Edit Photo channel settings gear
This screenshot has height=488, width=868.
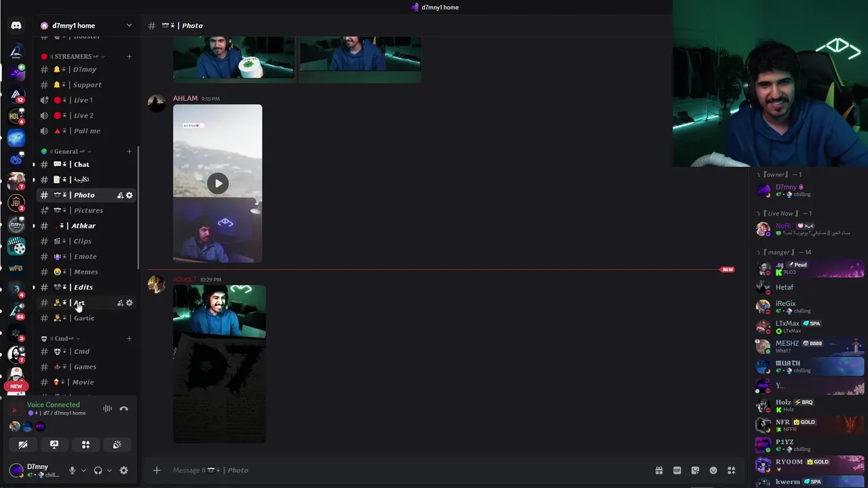pos(130,195)
